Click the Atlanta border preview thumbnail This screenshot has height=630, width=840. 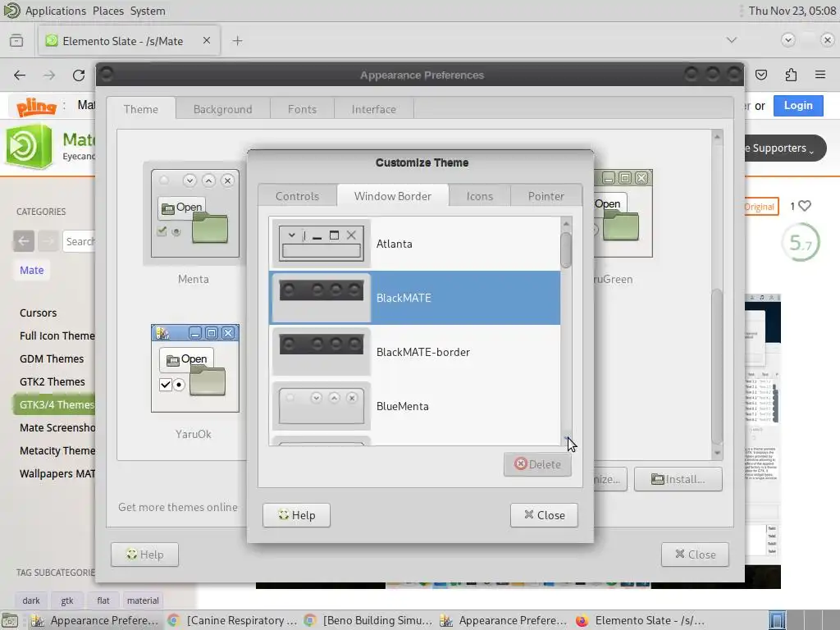(321, 243)
